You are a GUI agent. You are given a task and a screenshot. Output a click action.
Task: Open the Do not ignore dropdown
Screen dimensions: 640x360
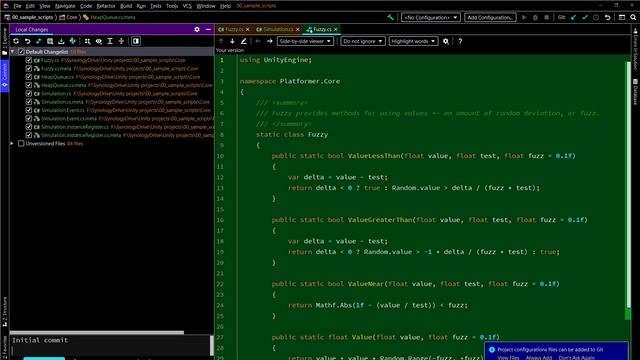pos(362,41)
